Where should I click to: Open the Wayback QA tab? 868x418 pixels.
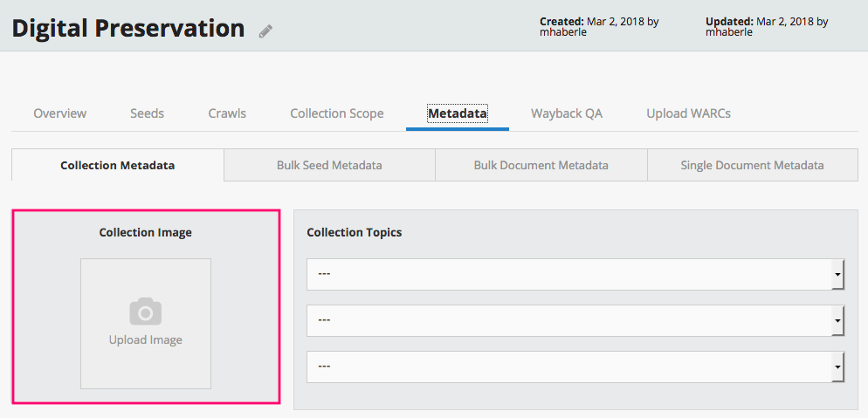click(x=566, y=113)
